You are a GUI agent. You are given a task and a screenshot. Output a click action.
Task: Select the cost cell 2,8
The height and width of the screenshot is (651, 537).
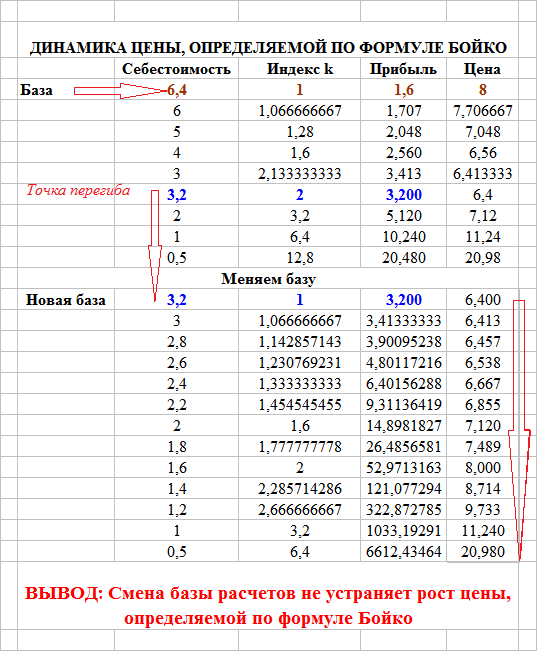click(x=177, y=341)
